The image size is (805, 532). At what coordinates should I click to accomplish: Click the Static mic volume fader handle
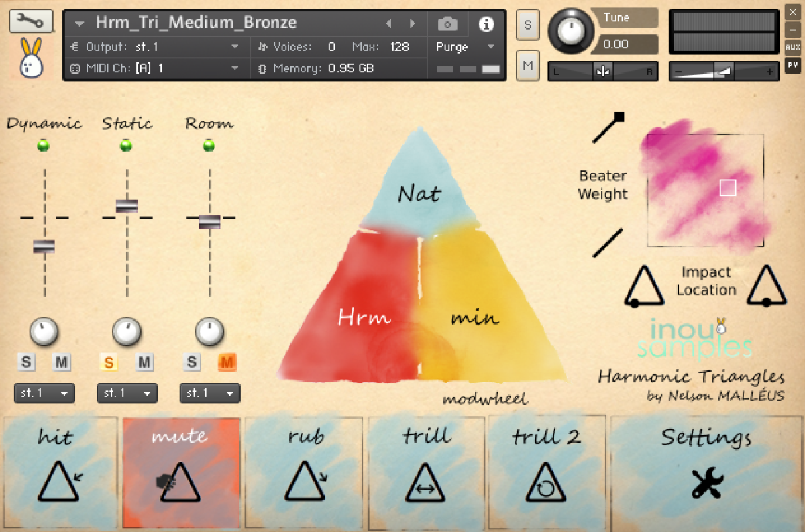pyautogui.click(x=127, y=206)
